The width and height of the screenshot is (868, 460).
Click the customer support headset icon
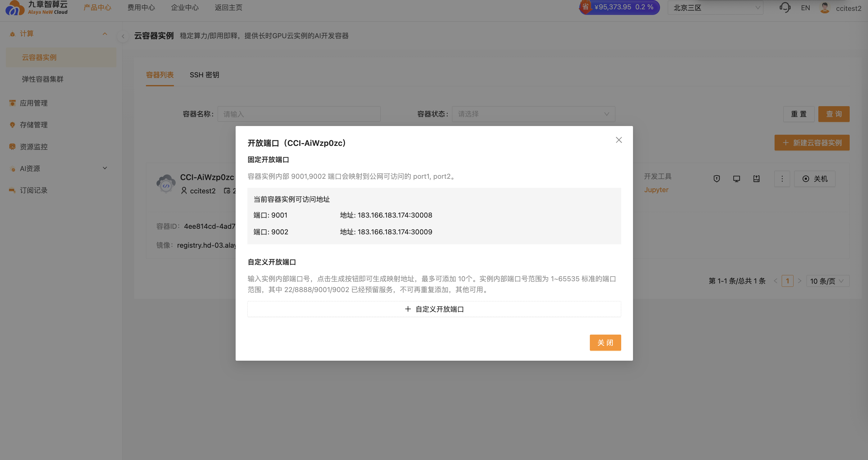pyautogui.click(x=785, y=7)
